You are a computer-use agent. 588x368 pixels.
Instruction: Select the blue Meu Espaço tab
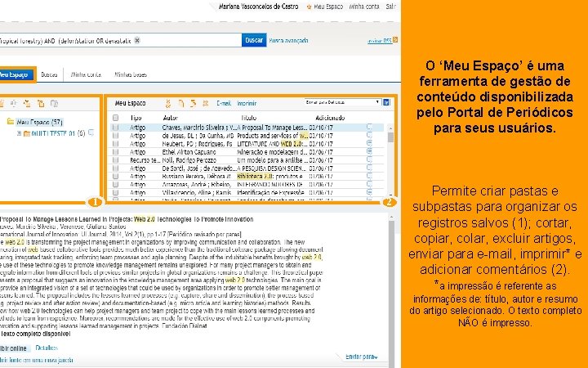tap(16, 74)
